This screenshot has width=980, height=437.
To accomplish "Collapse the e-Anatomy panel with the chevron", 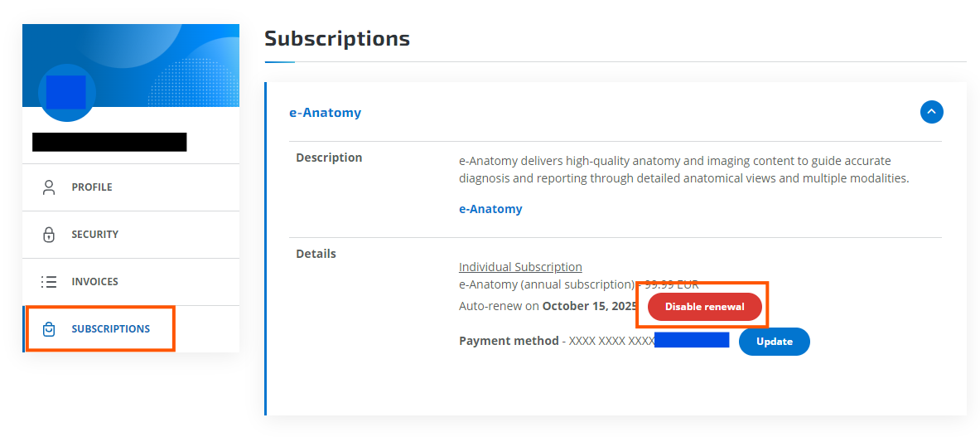I will (x=931, y=112).
